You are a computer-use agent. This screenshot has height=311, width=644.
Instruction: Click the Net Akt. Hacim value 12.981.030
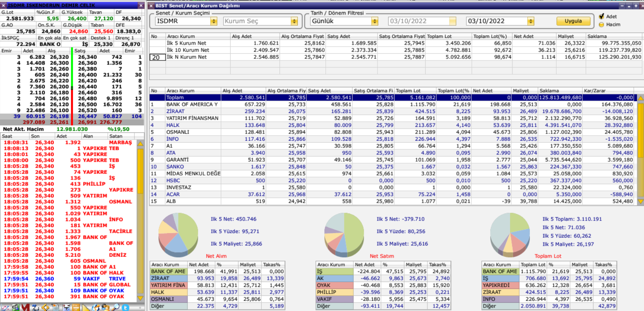[x=72, y=129]
